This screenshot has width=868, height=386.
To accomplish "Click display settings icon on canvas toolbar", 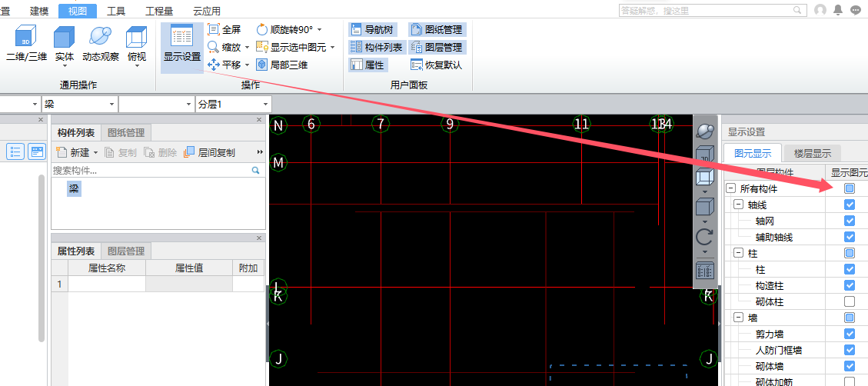I will tap(704, 271).
